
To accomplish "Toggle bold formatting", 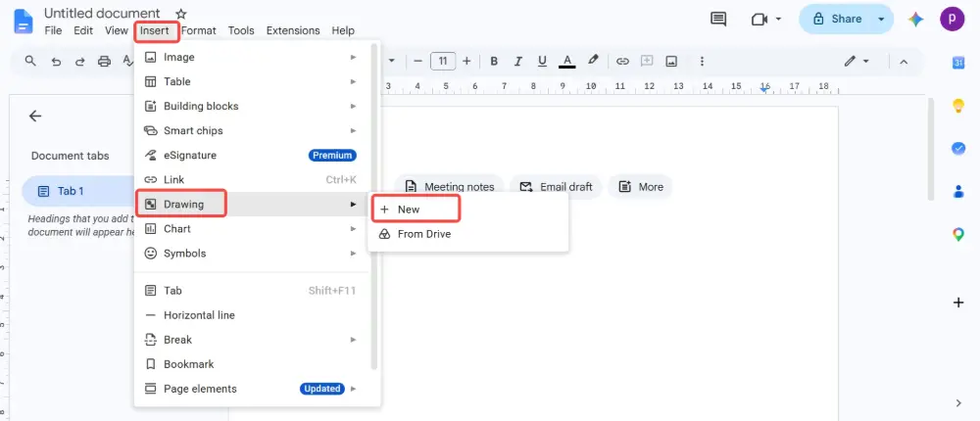I will (x=494, y=62).
